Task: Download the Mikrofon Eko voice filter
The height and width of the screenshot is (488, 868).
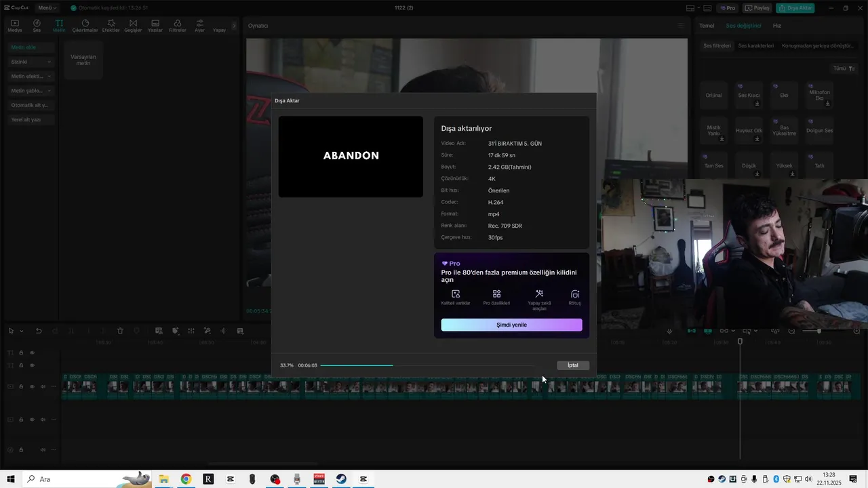Action: [x=827, y=104]
